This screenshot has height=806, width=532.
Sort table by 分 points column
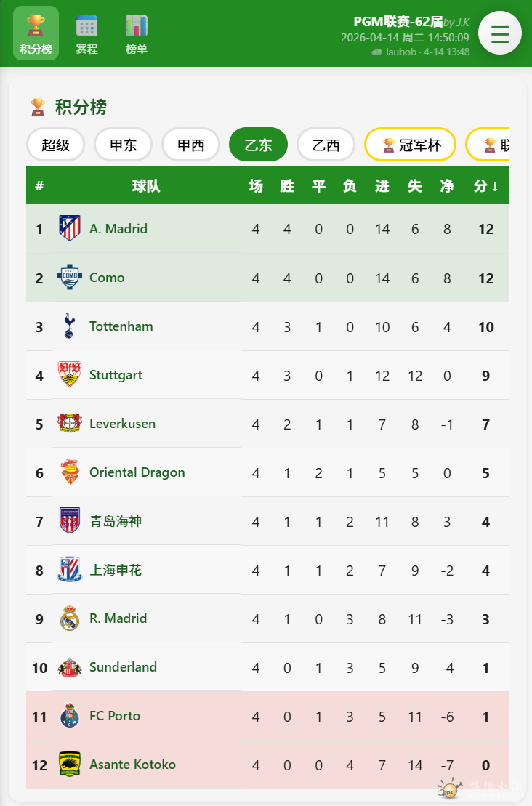485,186
